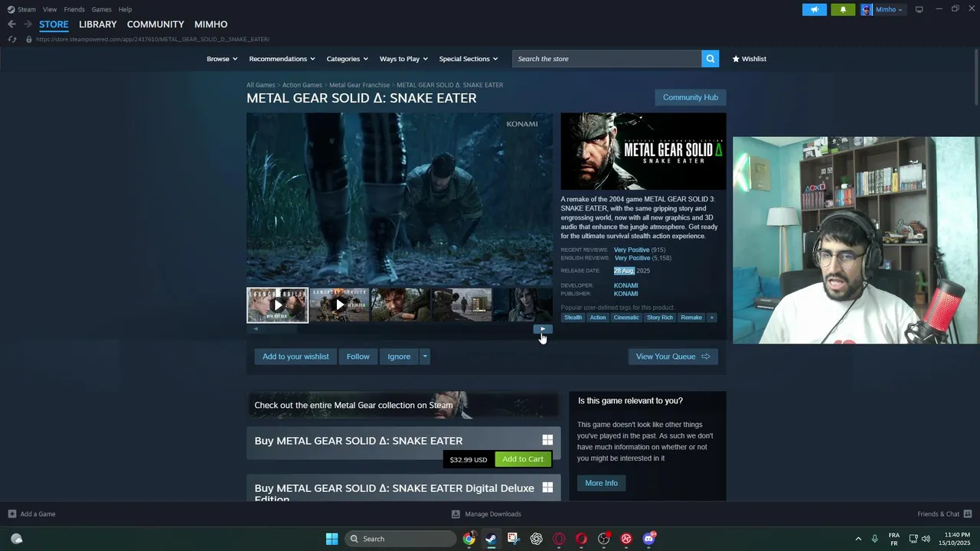The height and width of the screenshot is (551, 980).
Task: Open the Discord taskbar icon
Action: [649, 539]
